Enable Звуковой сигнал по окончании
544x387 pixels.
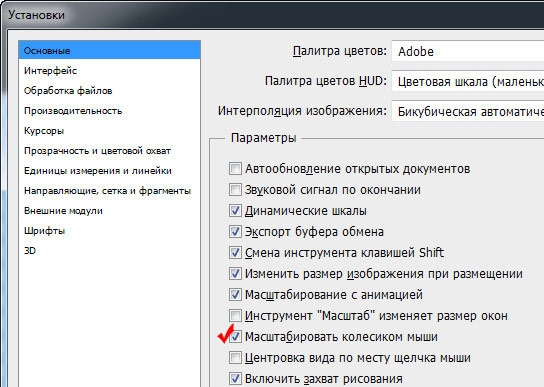(235, 190)
